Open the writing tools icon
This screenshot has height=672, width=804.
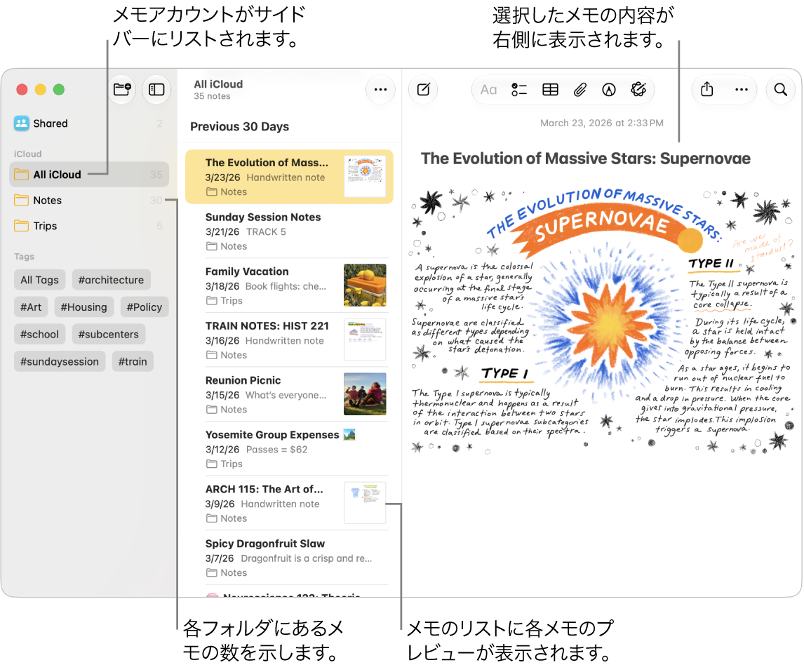coord(638,90)
